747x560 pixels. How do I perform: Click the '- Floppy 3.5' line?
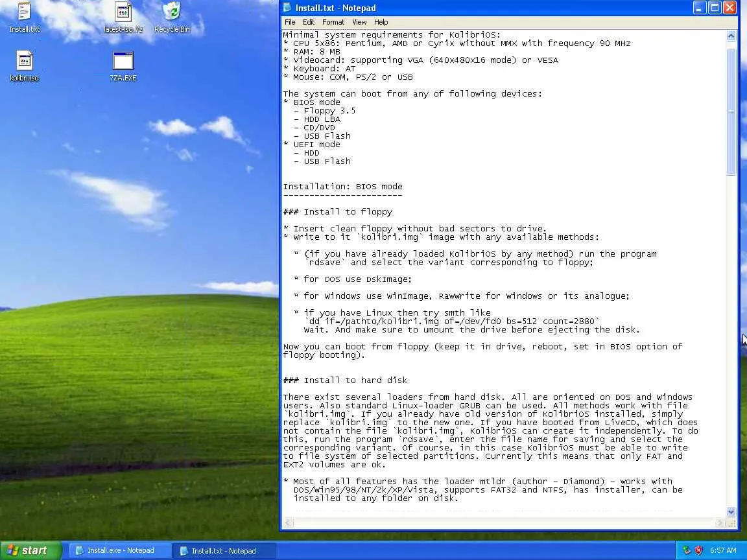click(324, 111)
